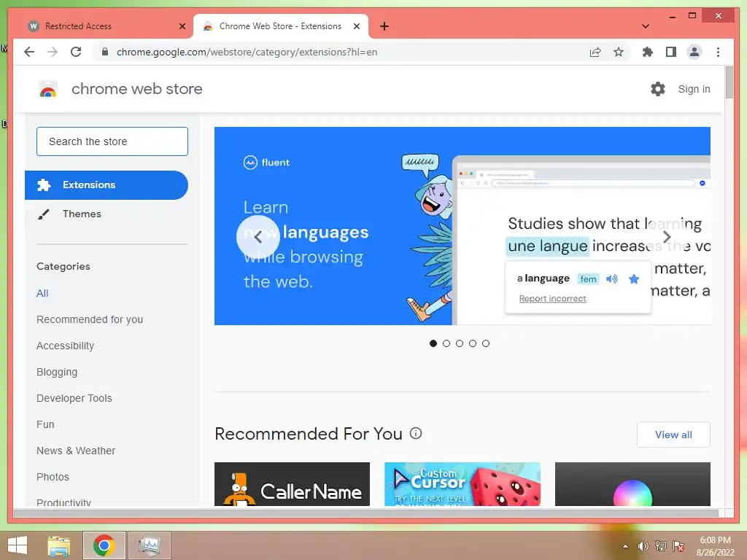This screenshot has height=560, width=747.
Task: Choose the Accessibility category
Action: point(65,346)
